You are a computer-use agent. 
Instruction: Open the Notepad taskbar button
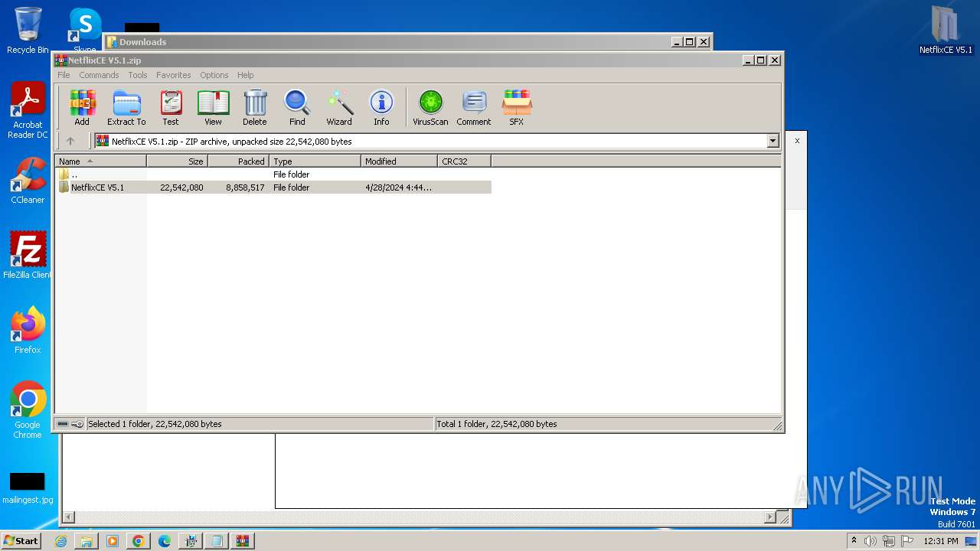[x=217, y=541]
